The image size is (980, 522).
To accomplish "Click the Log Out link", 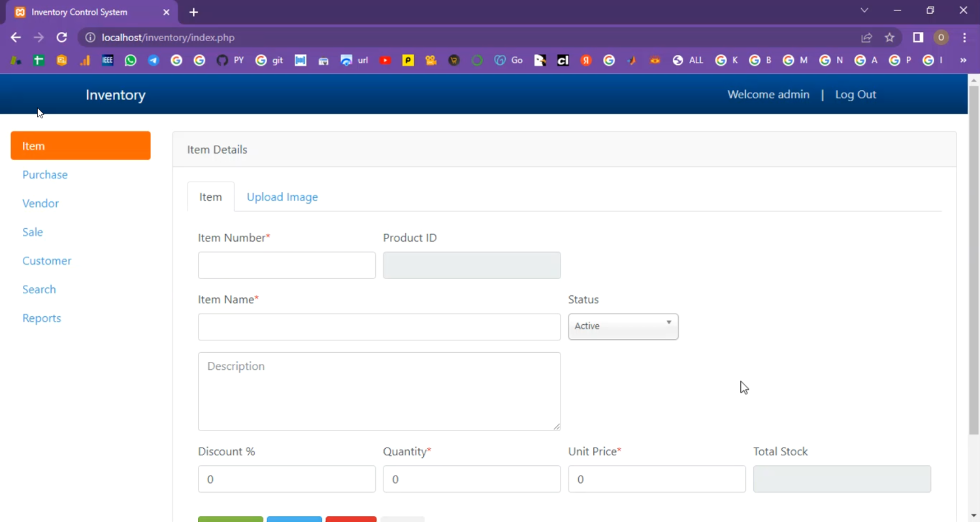I will [855, 95].
